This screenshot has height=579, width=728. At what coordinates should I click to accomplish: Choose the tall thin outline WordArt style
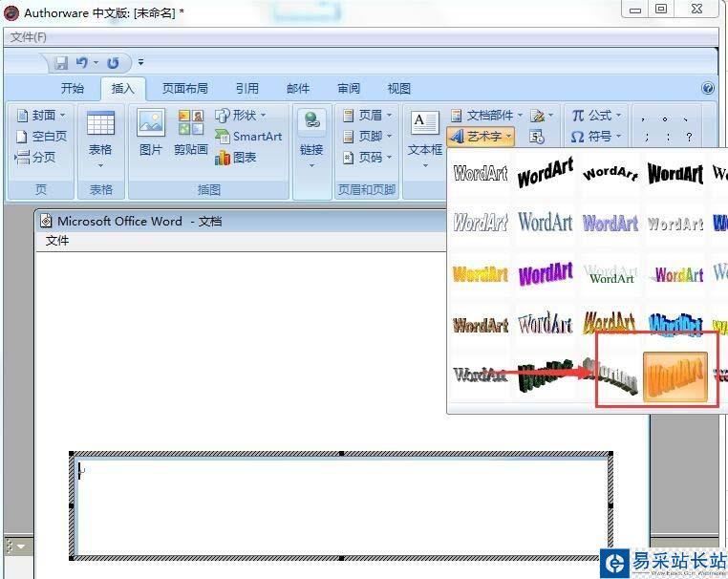coord(546,324)
